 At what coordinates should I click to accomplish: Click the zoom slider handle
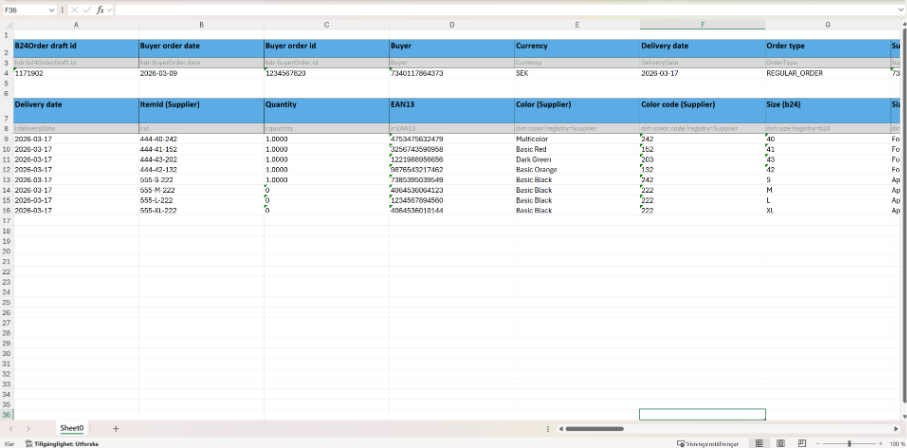tap(849, 443)
